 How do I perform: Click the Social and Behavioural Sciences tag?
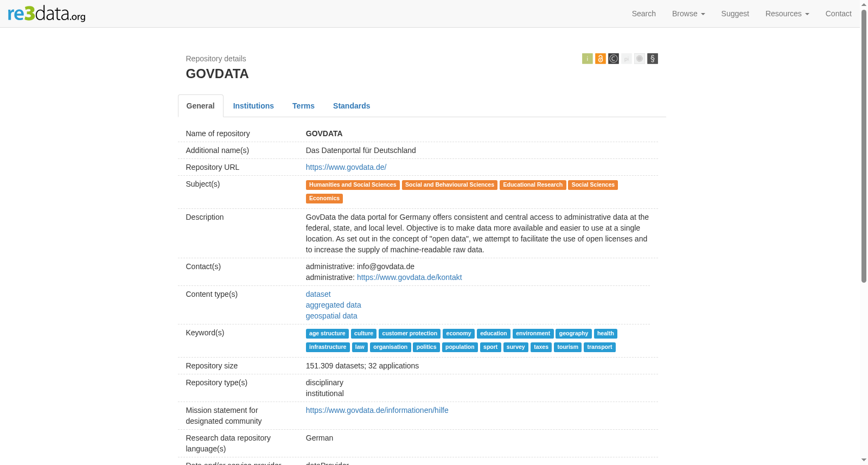click(450, 185)
